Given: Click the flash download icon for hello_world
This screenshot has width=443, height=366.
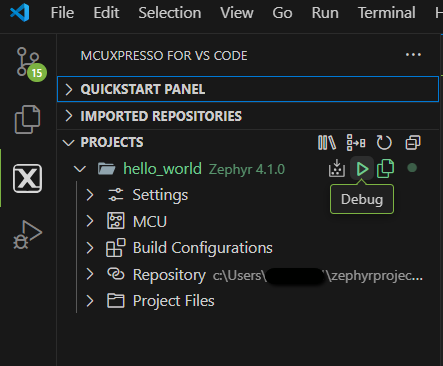Looking at the screenshot, I should tap(337, 168).
